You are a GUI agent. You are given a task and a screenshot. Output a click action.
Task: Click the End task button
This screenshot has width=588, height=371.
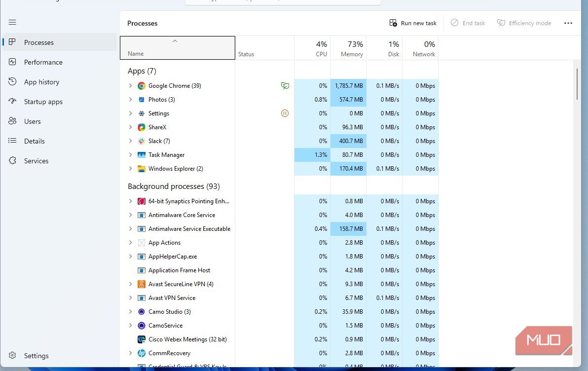point(468,23)
